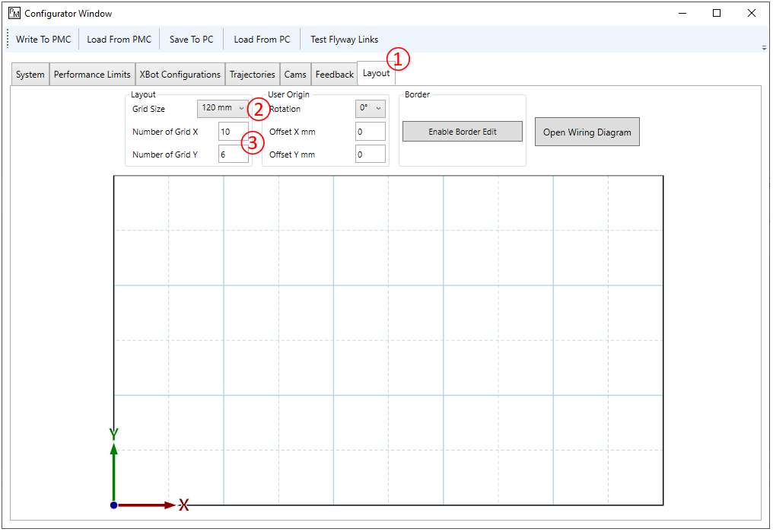
Task: Switch to the XBot Configurations tab
Action: [180, 74]
